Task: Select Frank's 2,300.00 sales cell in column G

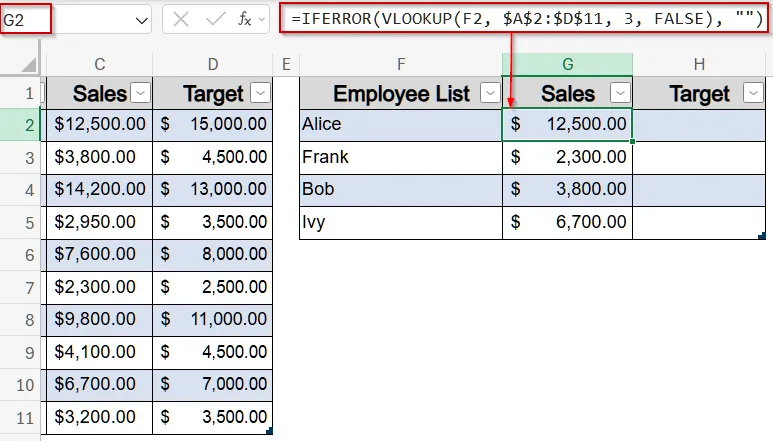Action: [567, 158]
